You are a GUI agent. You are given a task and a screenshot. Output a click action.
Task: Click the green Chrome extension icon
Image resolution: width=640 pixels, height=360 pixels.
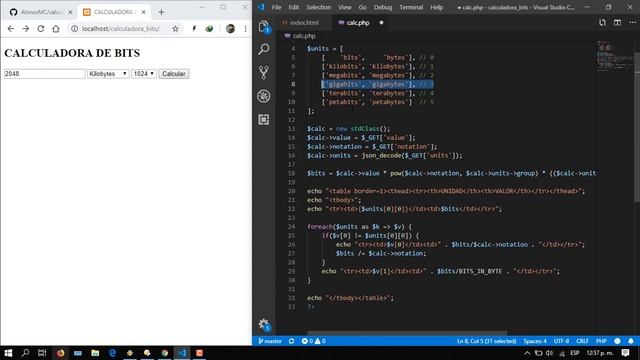(x=209, y=29)
